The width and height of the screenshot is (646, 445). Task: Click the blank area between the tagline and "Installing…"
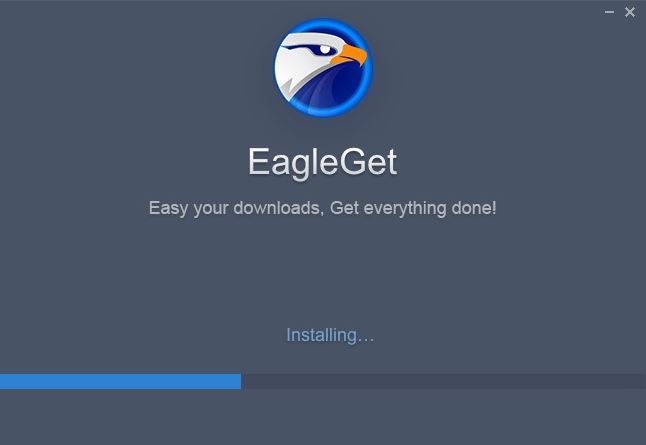(323, 272)
